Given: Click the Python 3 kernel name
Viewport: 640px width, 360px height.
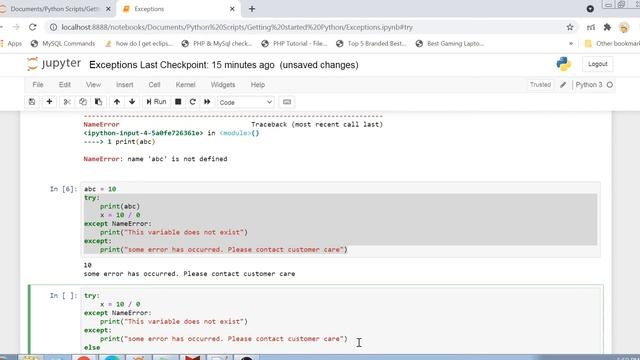Looking at the screenshot, I should pyautogui.click(x=589, y=85).
